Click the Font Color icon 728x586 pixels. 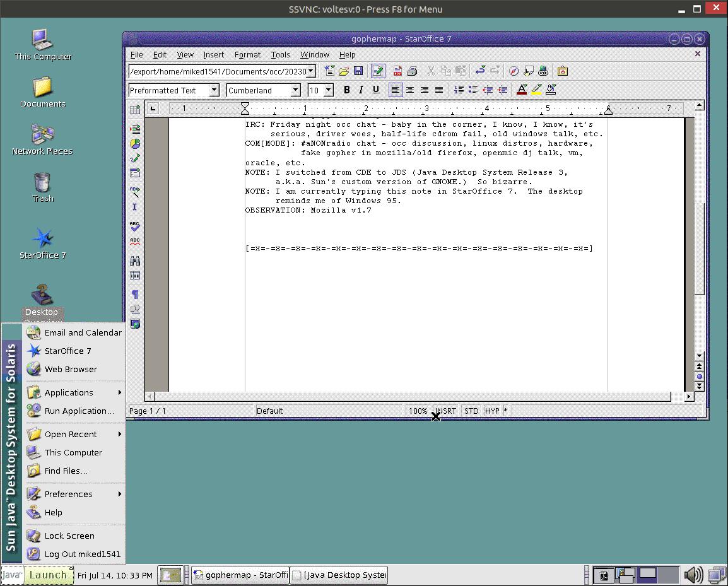pyautogui.click(x=522, y=90)
